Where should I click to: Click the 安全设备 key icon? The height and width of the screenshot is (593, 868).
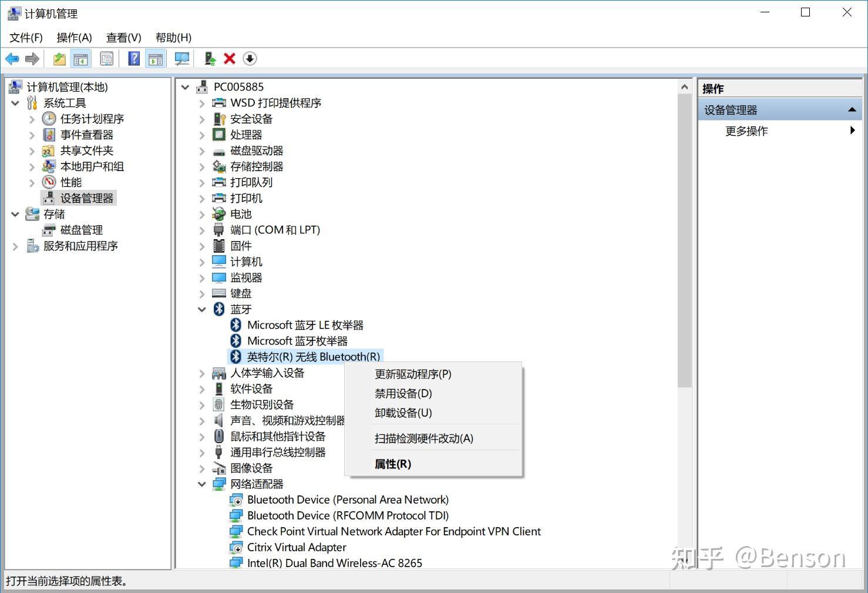pos(219,119)
